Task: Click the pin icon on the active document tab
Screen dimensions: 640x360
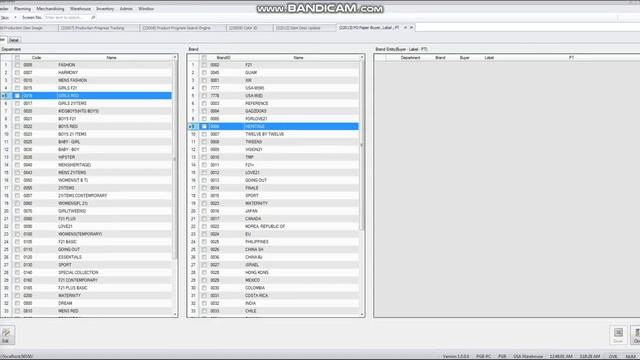Action: 405,28
